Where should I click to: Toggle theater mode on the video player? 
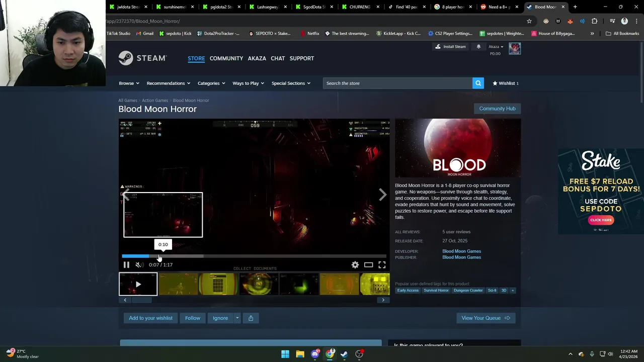coord(369,265)
